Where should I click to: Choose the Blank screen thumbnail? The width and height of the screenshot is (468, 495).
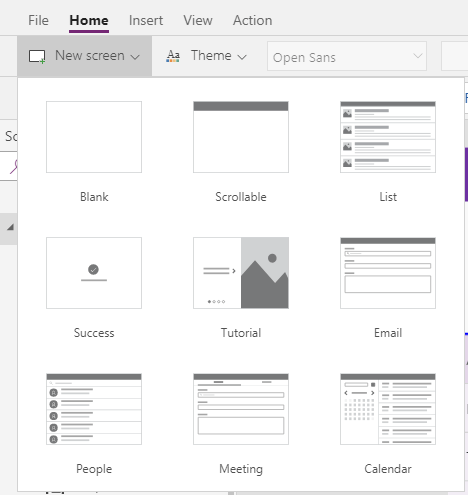94,137
